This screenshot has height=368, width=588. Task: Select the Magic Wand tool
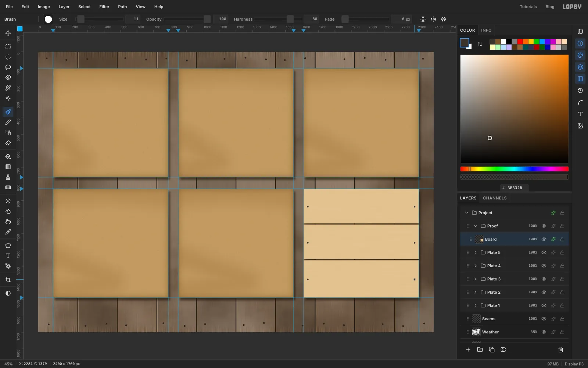(8, 88)
